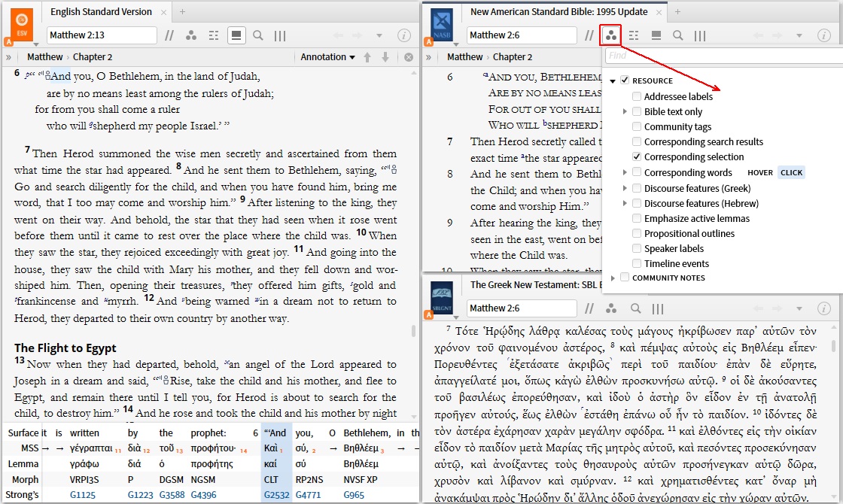Add new tab next to NASB tab
Screen dimensions: 843x504
pyautogui.click(x=677, y=12)
